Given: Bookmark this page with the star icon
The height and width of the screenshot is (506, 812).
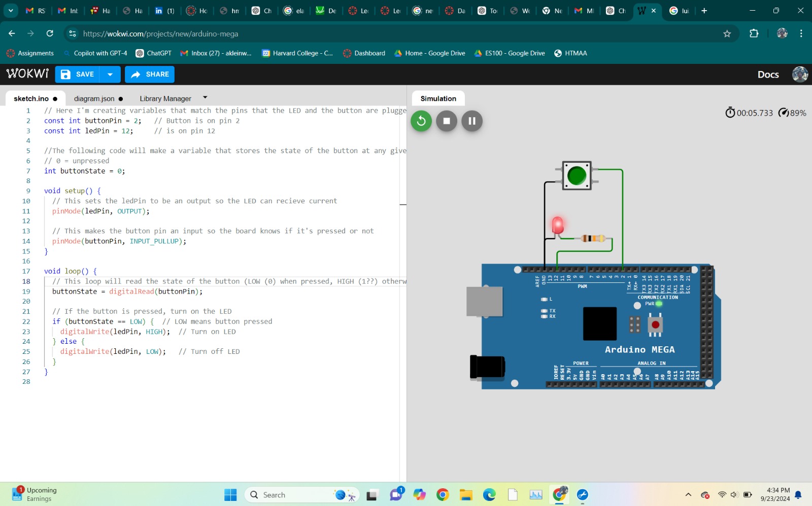Looking at the screenshot, I should 727,33.
